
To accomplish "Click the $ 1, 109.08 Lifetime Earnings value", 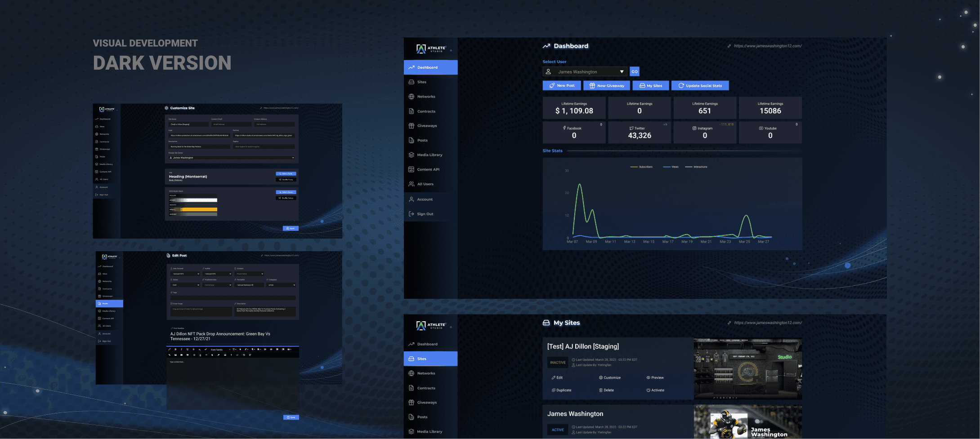I will [574, 111].
